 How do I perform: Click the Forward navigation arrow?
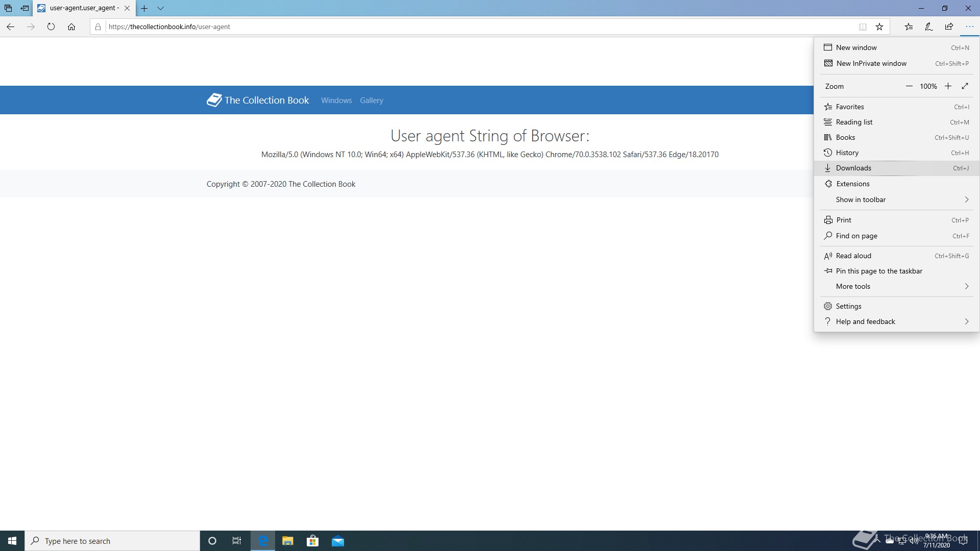[x=31, y=27]
